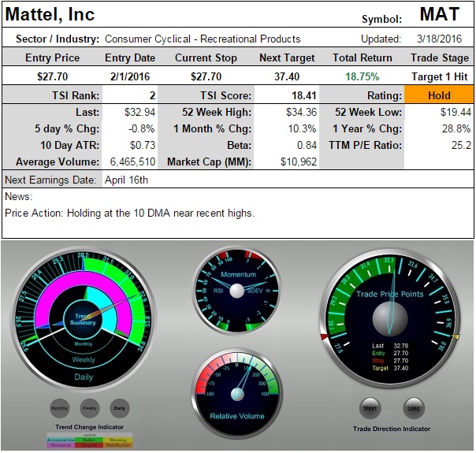
Task: Click the Trend Change Indicator color legend
Action: pyautogui.click(x=88, y=439)
